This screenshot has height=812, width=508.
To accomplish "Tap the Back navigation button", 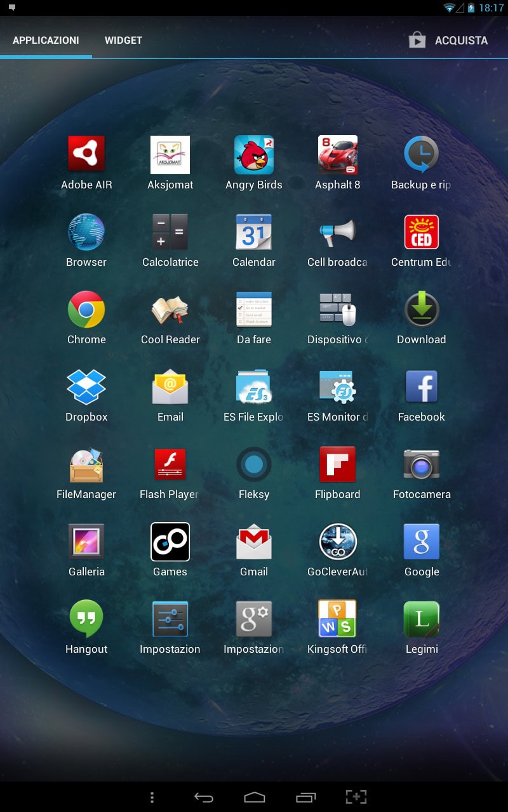I will point(203,797).
